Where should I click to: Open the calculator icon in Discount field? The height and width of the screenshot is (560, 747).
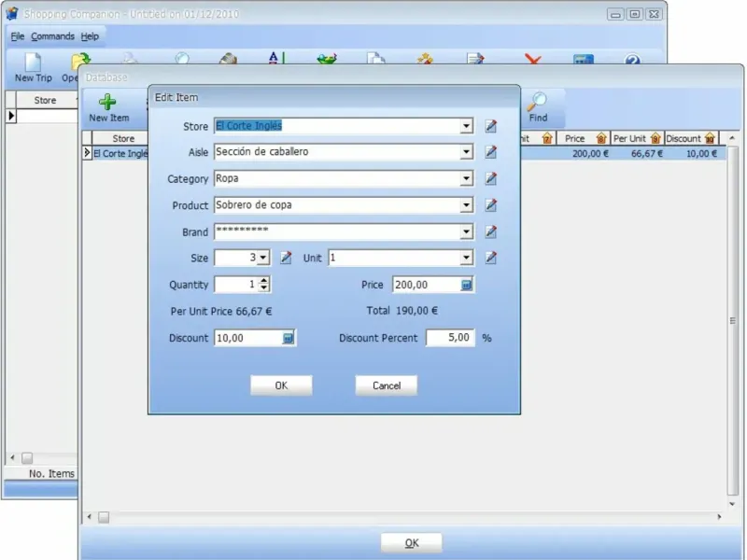(289, 338)
